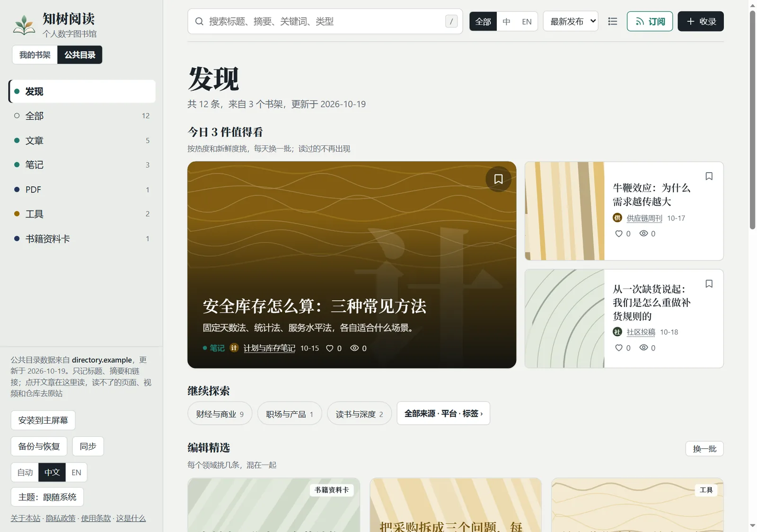
Task: Open the 书籍资料卡 category
Action: click(x=82, y=239)
